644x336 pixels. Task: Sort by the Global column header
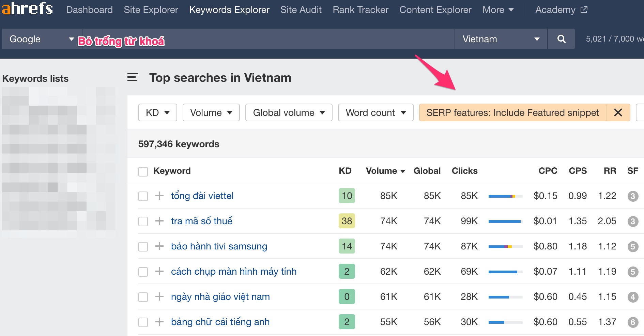pyautogui.click(x=427, y=171)
